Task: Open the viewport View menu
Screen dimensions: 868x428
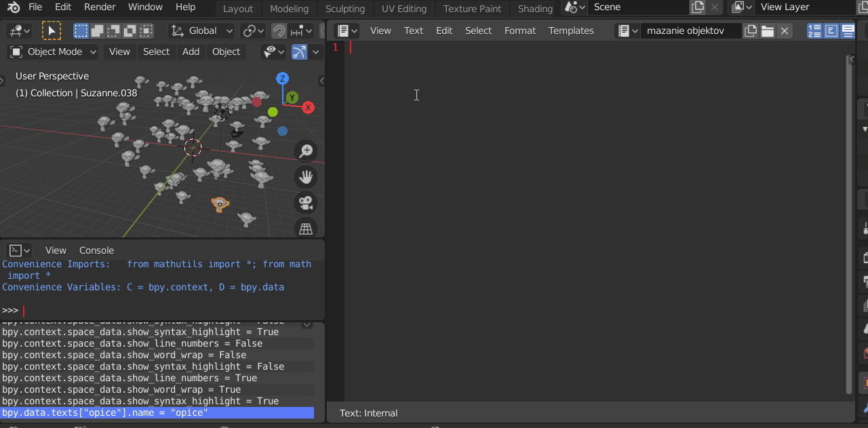Action: (x=119, y=52)
